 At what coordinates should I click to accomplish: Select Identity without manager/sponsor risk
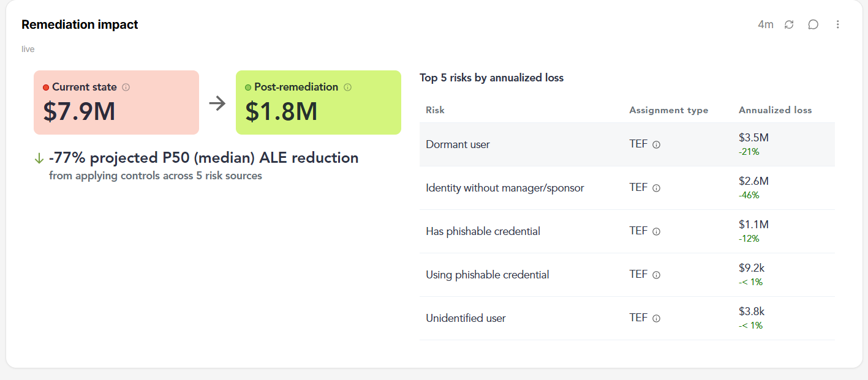point(627,188)
